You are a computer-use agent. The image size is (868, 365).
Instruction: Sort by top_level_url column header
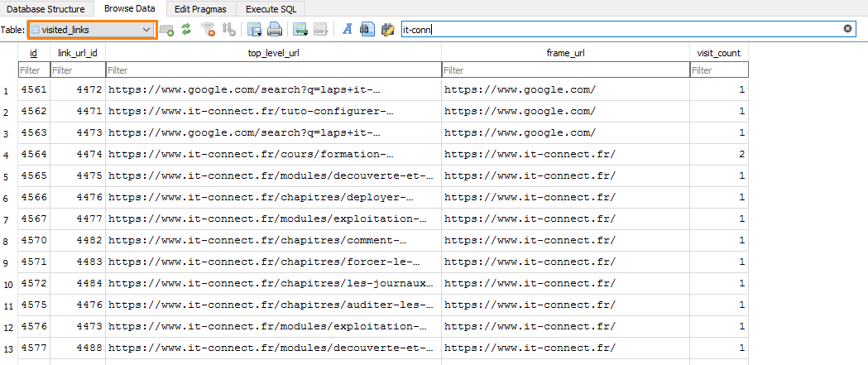tap(273, 53)
